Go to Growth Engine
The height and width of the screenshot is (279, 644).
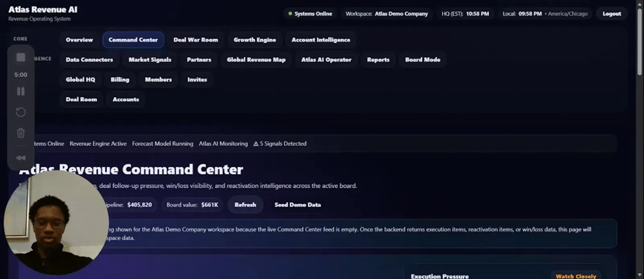click(x=255, y=40)
